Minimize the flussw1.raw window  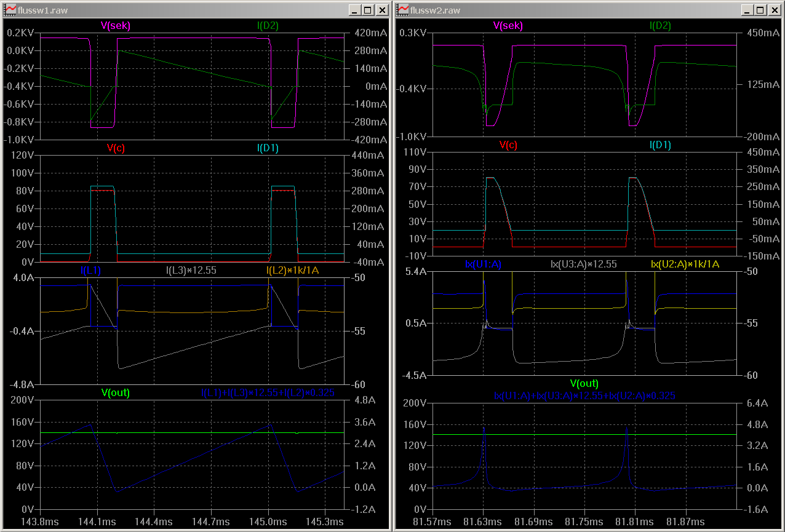click(x=354, y=10)
